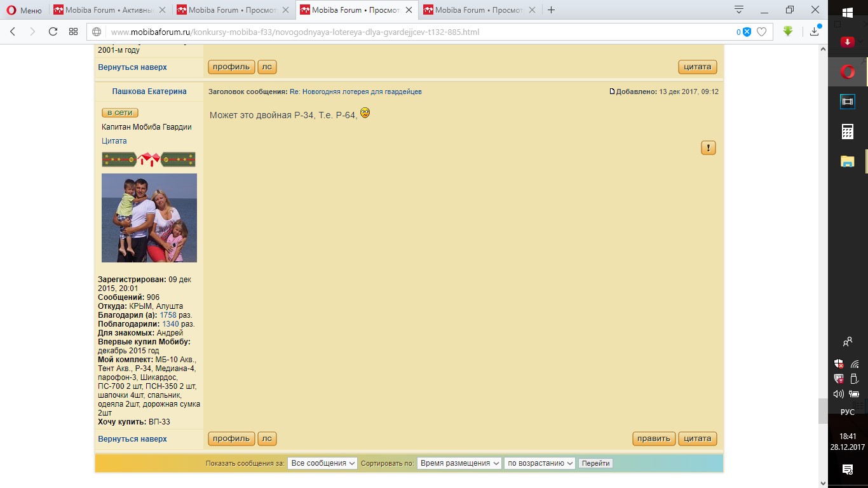Image resolution: width=868 pixels, height=488 pixels.
Task: Go back with the back arrow
Action: tap(13, 32)
